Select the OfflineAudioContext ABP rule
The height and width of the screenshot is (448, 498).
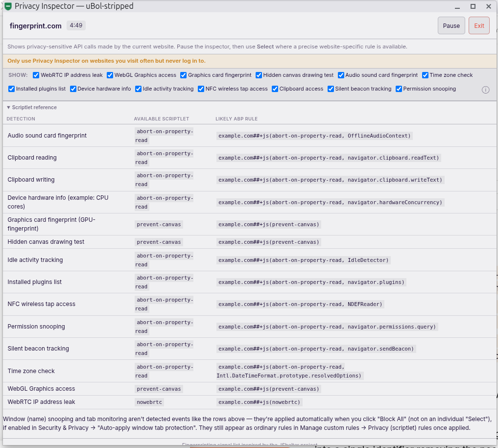[314, 136]
